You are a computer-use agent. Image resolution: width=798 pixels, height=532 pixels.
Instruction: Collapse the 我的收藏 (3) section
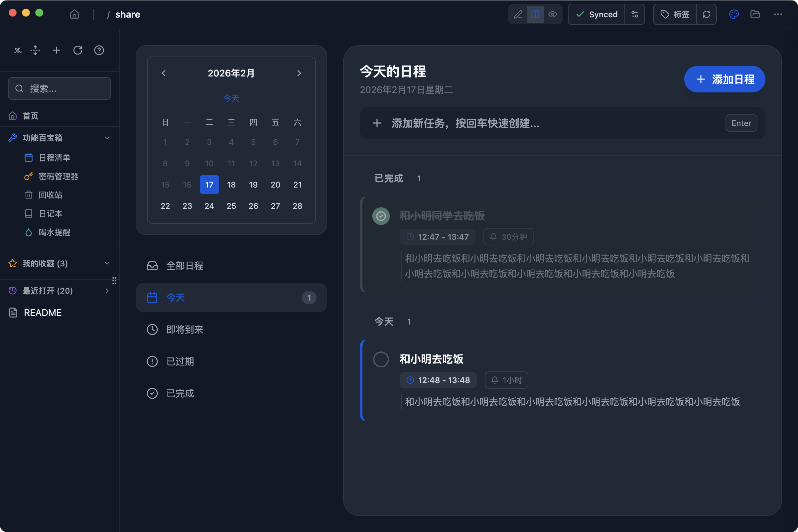[107, 263]
